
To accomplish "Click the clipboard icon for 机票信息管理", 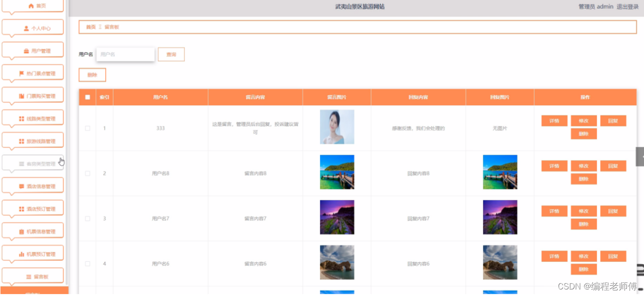I will coord(22,232).
